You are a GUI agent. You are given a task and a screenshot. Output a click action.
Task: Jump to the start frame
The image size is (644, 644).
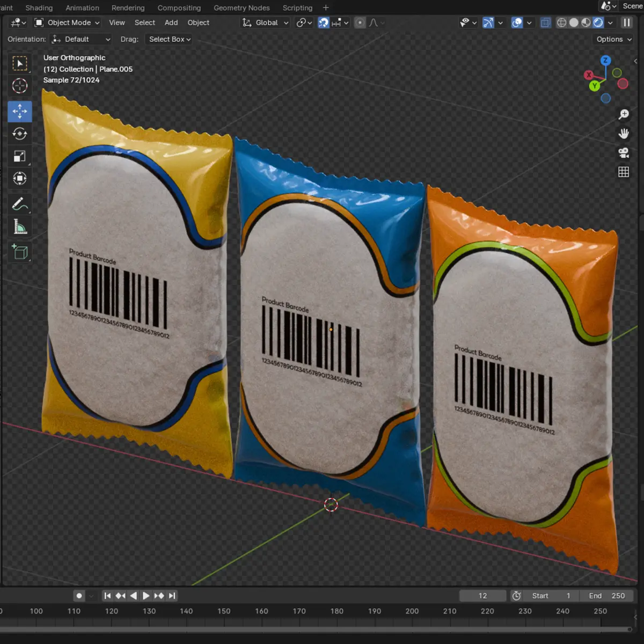[x=107, y=596]
